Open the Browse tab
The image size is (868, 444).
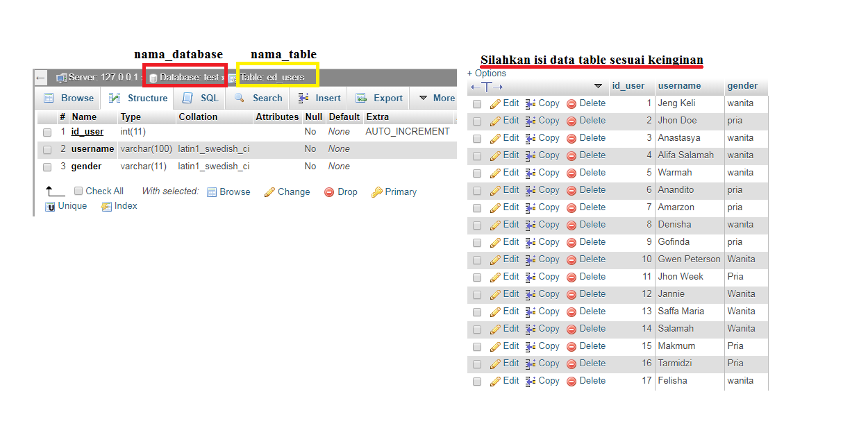tap(68, 98)
